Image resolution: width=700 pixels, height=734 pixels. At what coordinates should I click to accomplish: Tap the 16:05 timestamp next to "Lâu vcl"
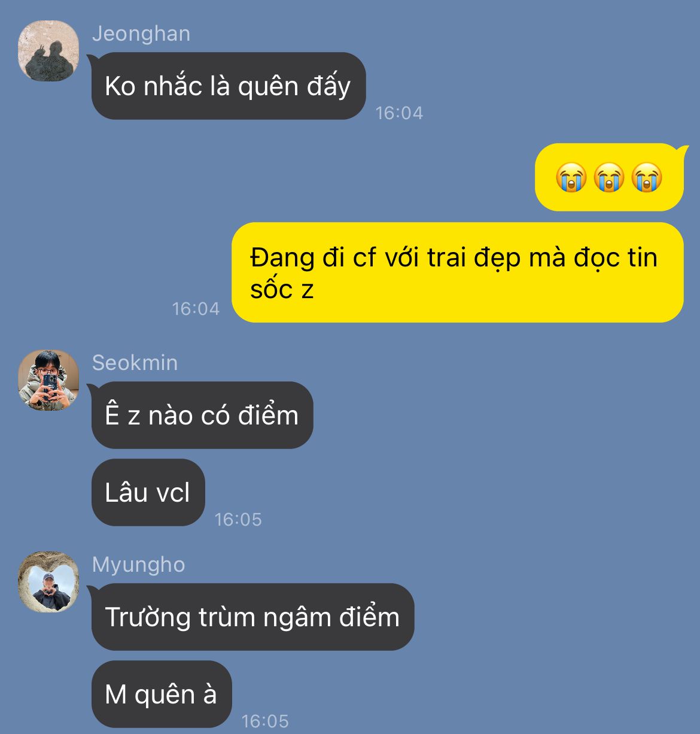(x=238, y=519)
